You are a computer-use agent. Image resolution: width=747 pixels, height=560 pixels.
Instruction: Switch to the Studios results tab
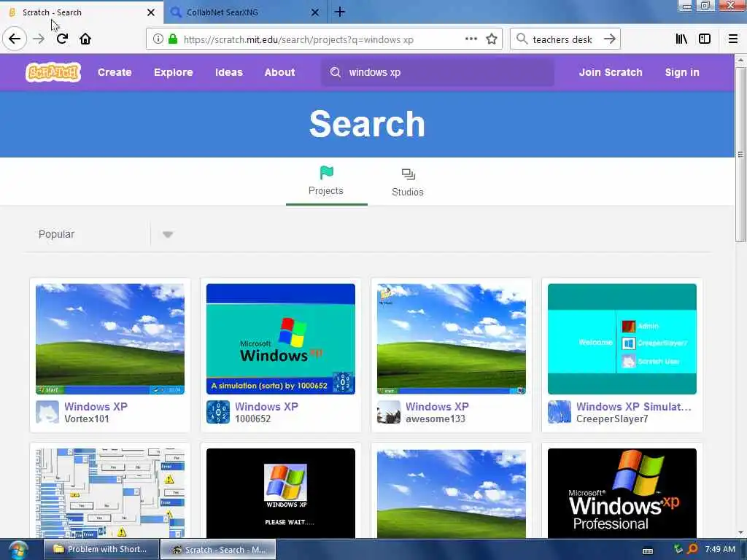coord(408,182)
